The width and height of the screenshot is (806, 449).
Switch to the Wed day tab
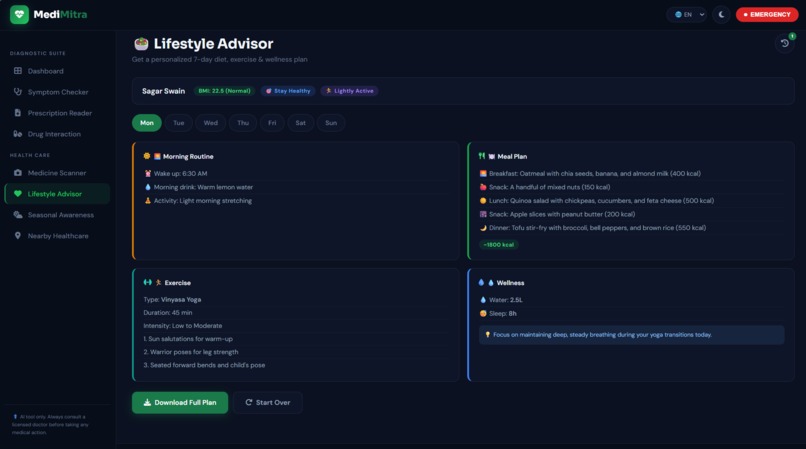(211, 123)
